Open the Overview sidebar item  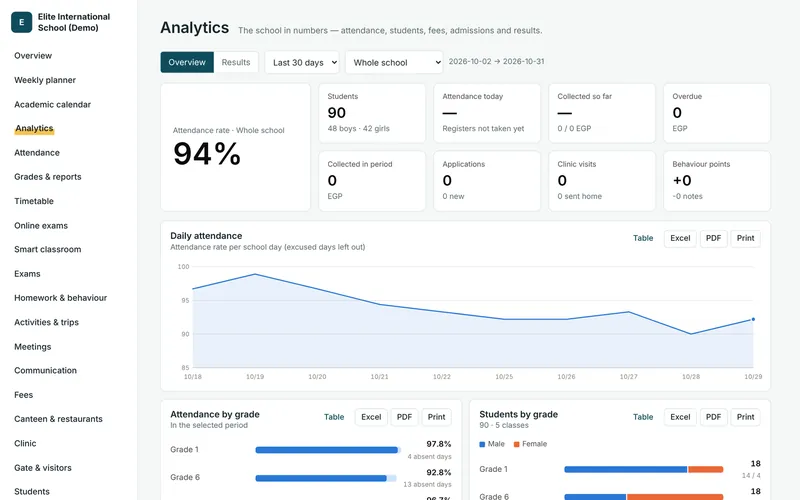click(33, 56)
